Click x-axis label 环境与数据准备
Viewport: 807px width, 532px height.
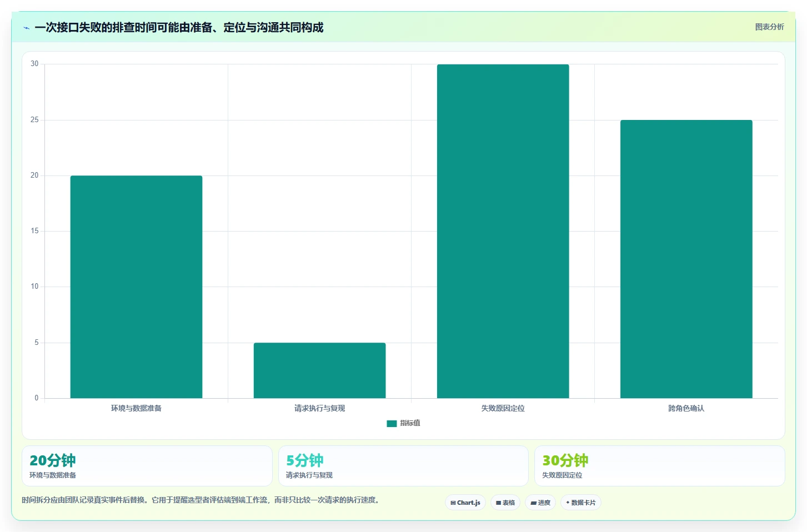[x=136, y=408]
